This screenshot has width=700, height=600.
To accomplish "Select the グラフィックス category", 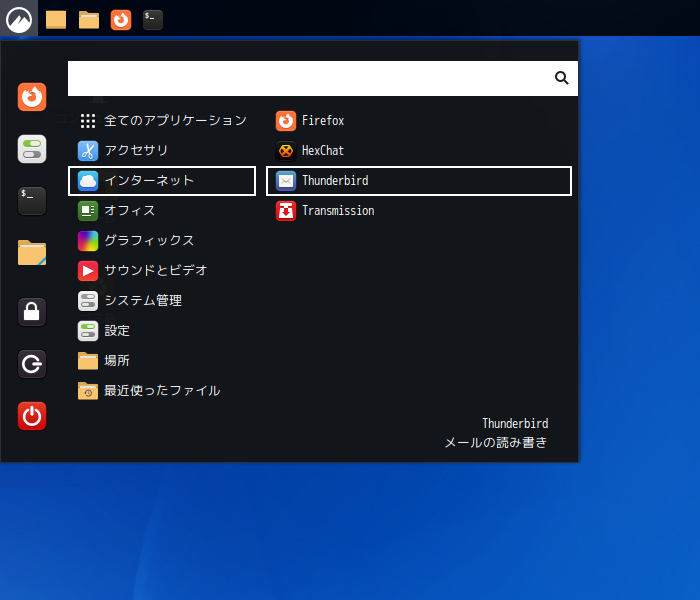I will coord(162,241).
